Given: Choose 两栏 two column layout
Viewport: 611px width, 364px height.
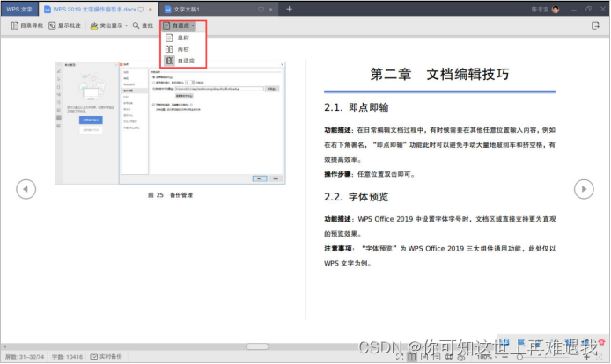Looking at the screenshot, I should tap(183, 49).
